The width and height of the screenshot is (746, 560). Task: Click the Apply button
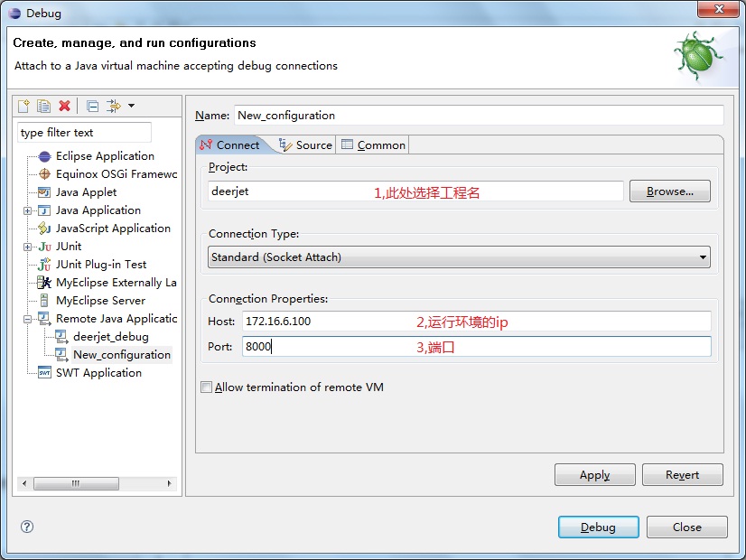(x=594, y=475)
